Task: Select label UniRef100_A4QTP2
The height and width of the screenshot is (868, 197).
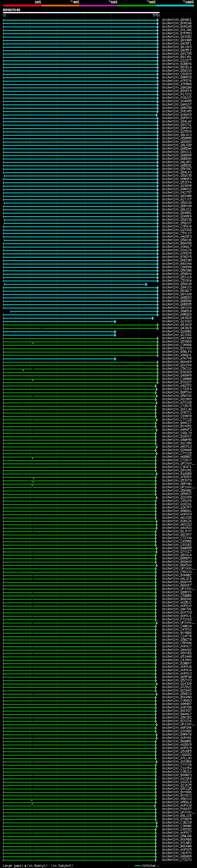Action: [x=176, y=386]
